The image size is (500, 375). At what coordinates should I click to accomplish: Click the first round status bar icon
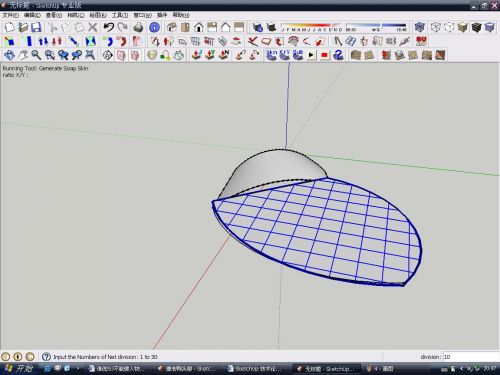coord(5,357)
